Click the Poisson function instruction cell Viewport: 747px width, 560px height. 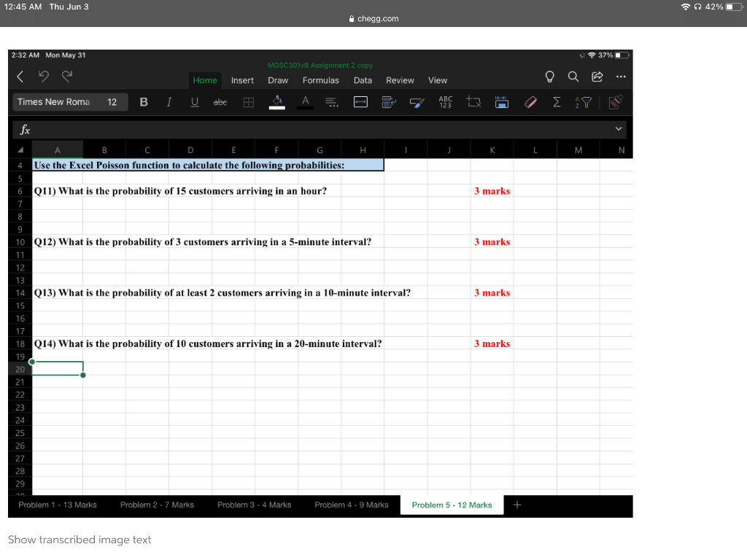208,166
